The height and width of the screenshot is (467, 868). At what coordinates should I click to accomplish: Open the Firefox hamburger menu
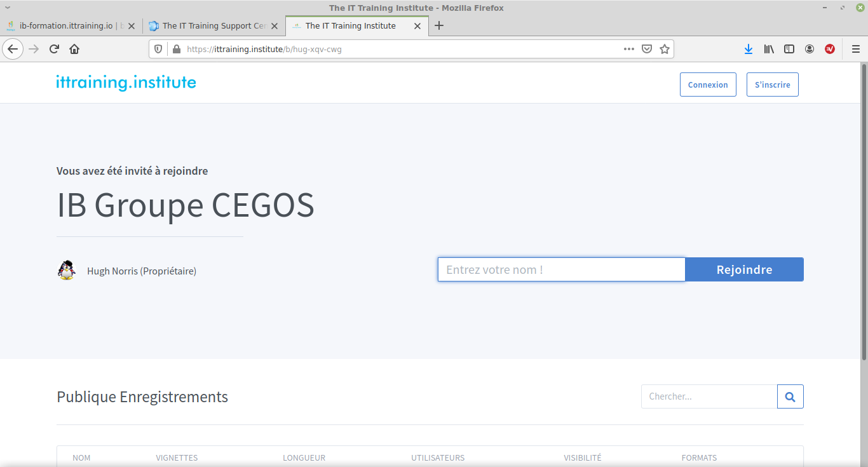[855, 49]
